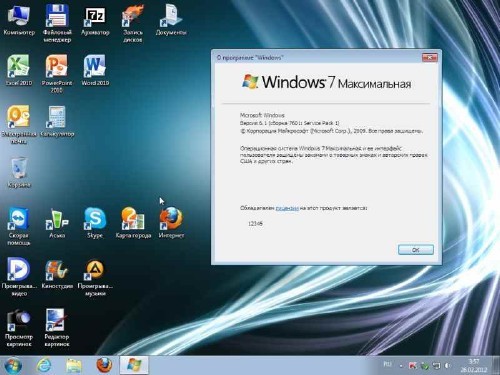500x375 pixels.
Task: Select the Корзина recycle bin icon
Action: (x=19, y=173)
